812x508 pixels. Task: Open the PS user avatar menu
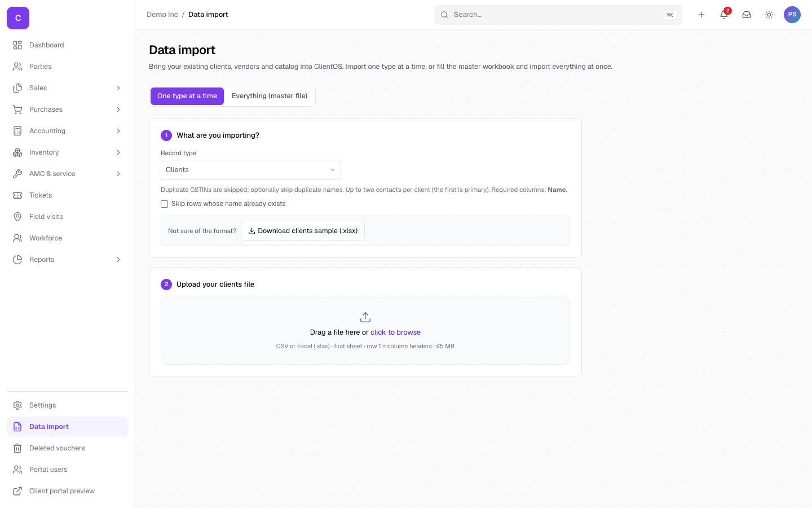point(792,15)
